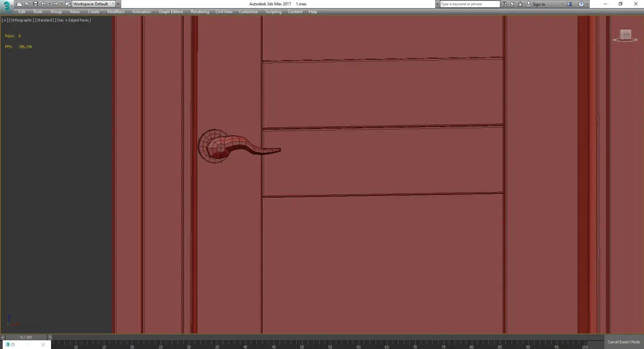Open the Animation menu
This screenshot has width=644, height=349.
pyautogui.click(x=142, y=12)
